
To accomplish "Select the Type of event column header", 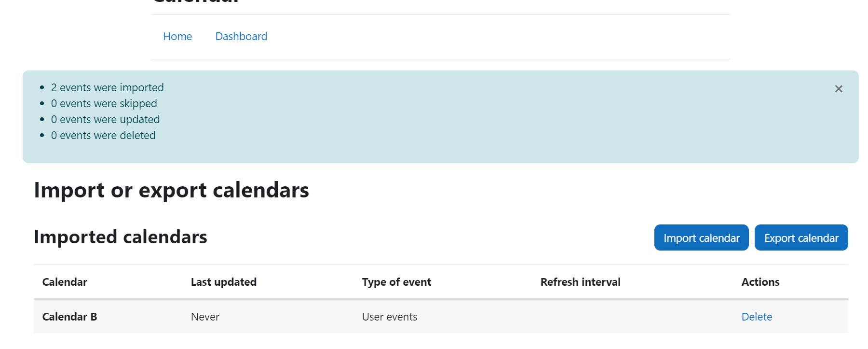I will [396, 282].
